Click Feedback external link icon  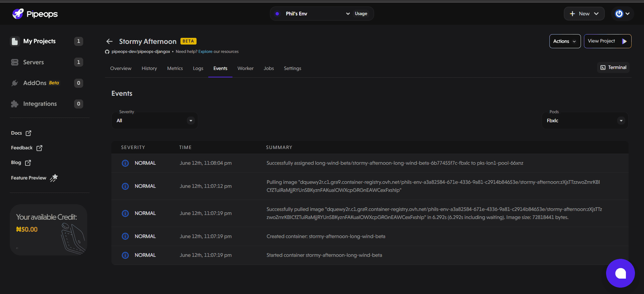click(39, 148)
